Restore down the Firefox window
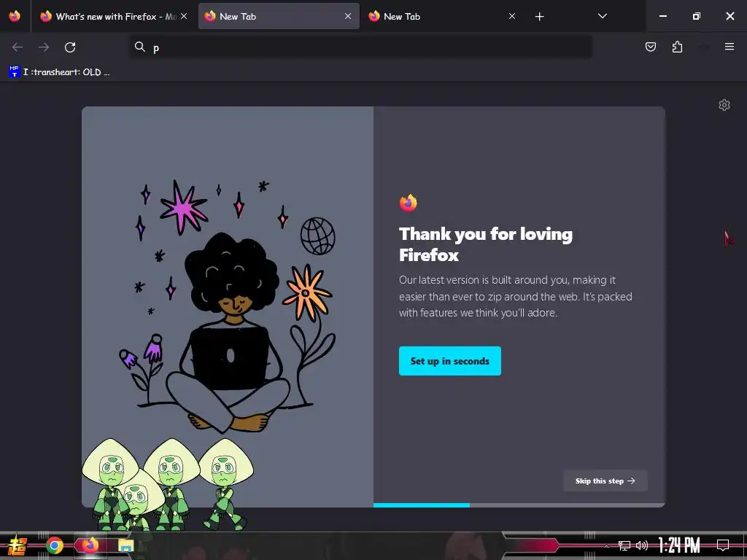 click(696, 16)
